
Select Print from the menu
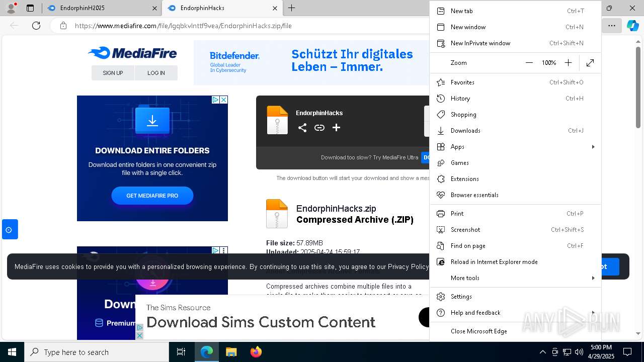coord(515,214)
